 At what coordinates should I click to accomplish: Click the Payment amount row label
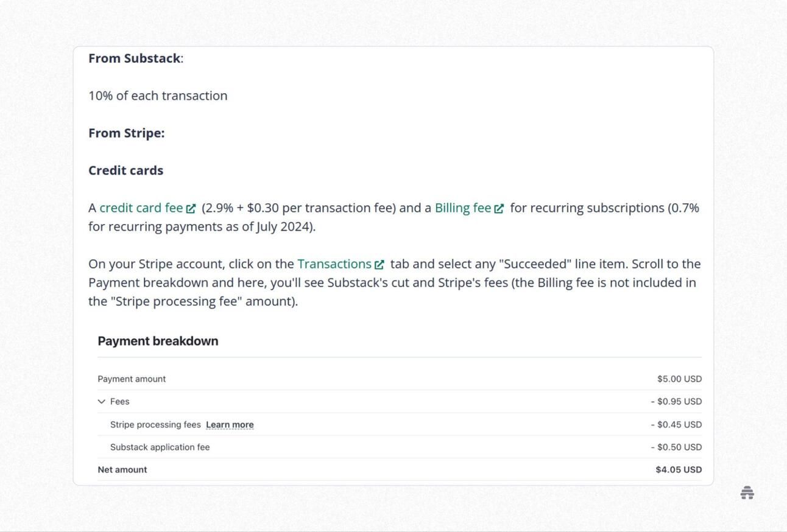(132, 379)
